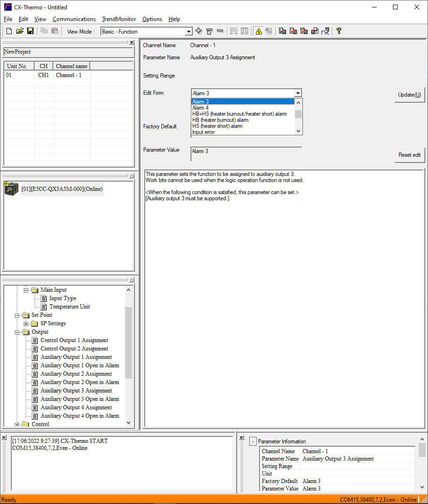This screenshot has height=504, width=428.
Task: Close the log output panel X
Action: click(x=4, y=437)
